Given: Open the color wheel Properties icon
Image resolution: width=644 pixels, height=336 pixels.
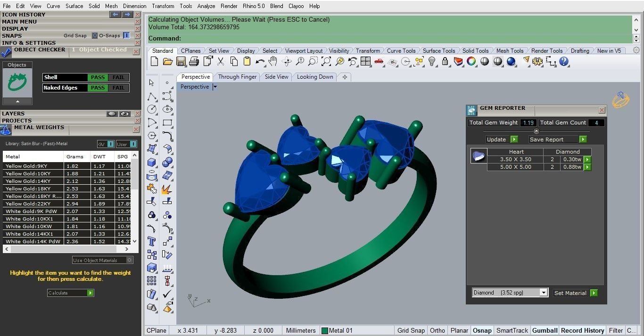Looking at the screenshot, I should tap(471, 61).
